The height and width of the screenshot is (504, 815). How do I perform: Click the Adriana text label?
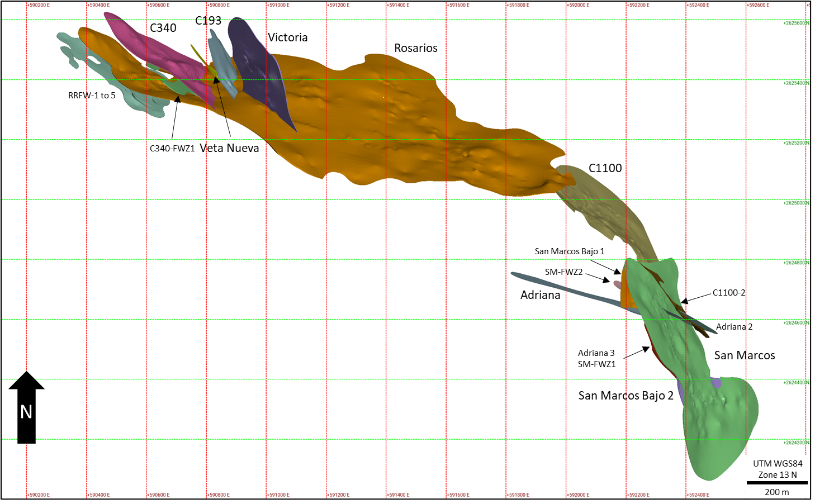click(540, 295)
